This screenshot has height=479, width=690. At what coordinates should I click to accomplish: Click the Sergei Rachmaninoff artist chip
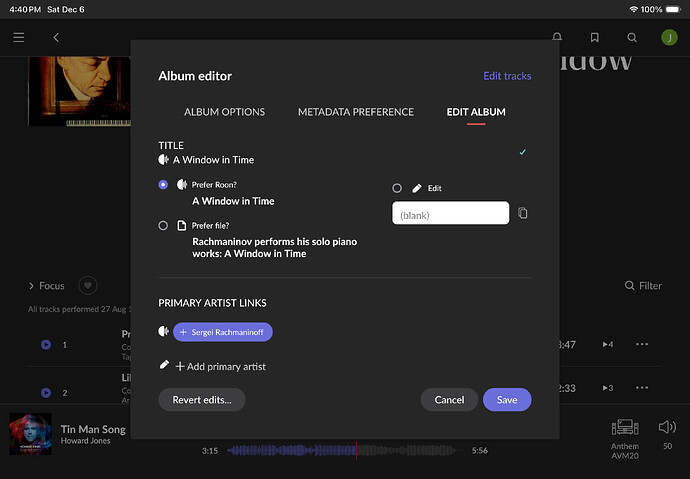223,332
